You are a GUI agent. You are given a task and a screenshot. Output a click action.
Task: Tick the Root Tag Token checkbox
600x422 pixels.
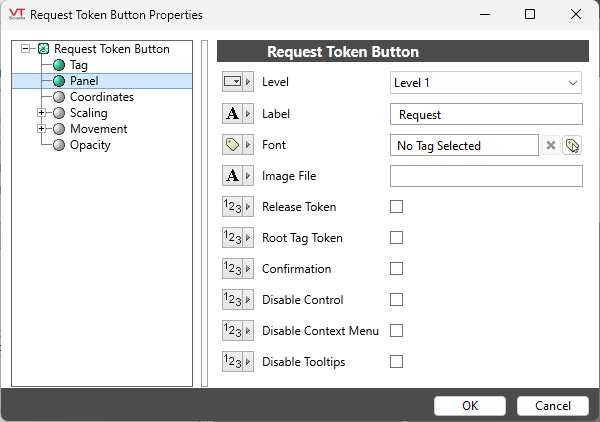click(397, 238)
